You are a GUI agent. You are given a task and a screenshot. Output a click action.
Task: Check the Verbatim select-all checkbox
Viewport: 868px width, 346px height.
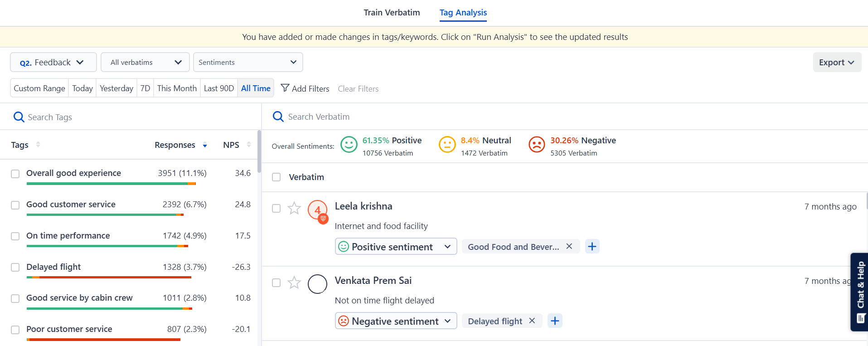click(x=276, y=177)
